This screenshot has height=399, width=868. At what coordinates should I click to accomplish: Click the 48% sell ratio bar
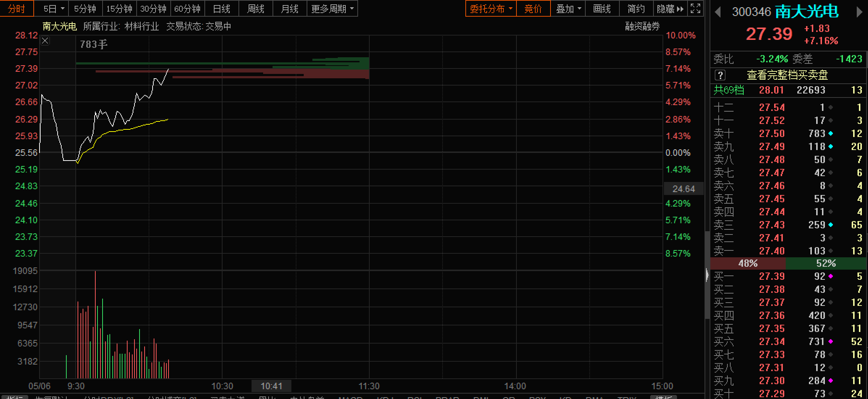(x=748, y=263)
